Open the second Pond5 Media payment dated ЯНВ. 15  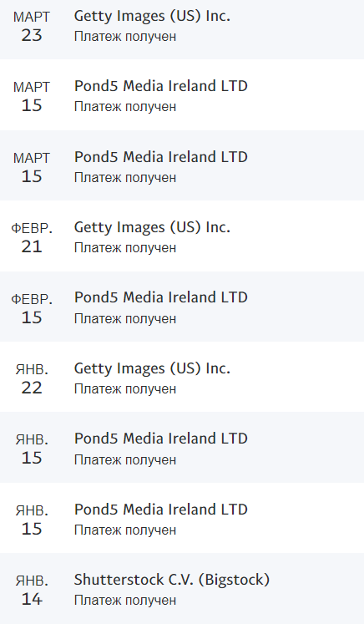182,518
